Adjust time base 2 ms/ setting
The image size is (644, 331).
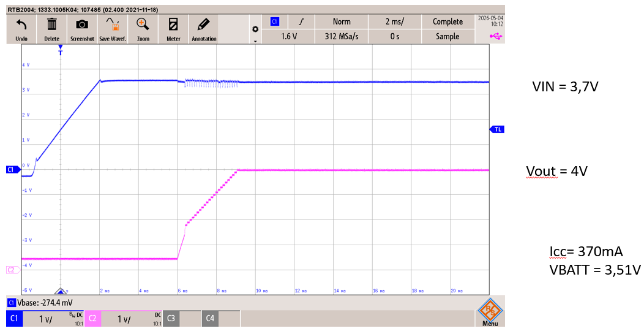[395, 22]
